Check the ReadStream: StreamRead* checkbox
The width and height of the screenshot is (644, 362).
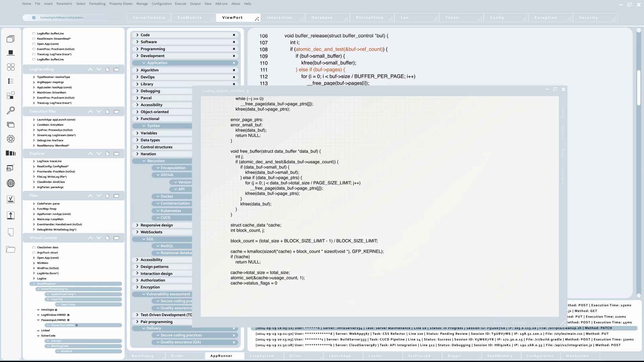tap(34, 39)
